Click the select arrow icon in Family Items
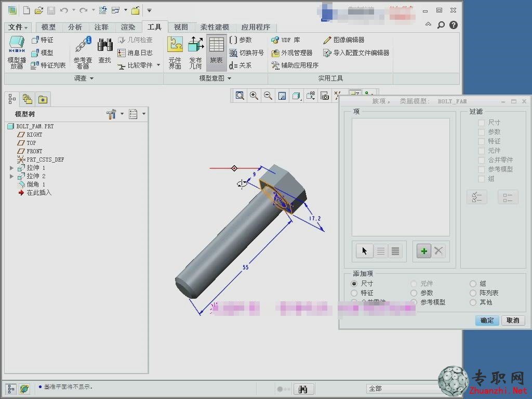 pos(365,251)
